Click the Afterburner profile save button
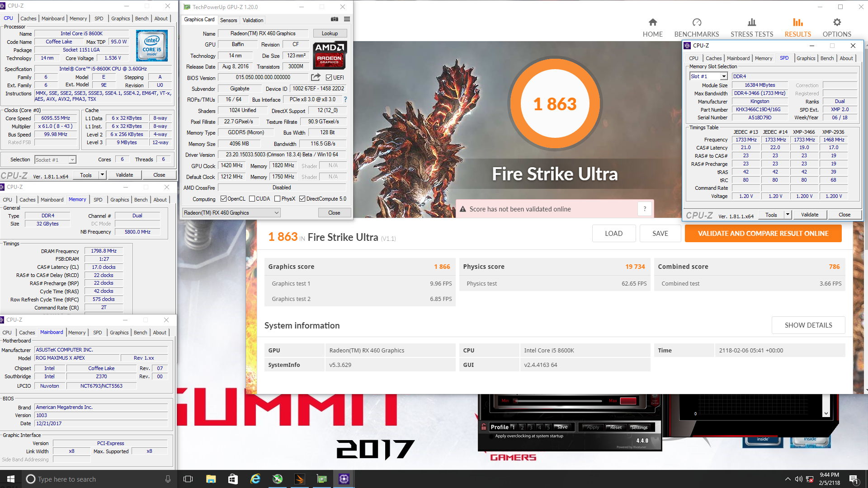This screenshot has height=488, width=868. 562,427
